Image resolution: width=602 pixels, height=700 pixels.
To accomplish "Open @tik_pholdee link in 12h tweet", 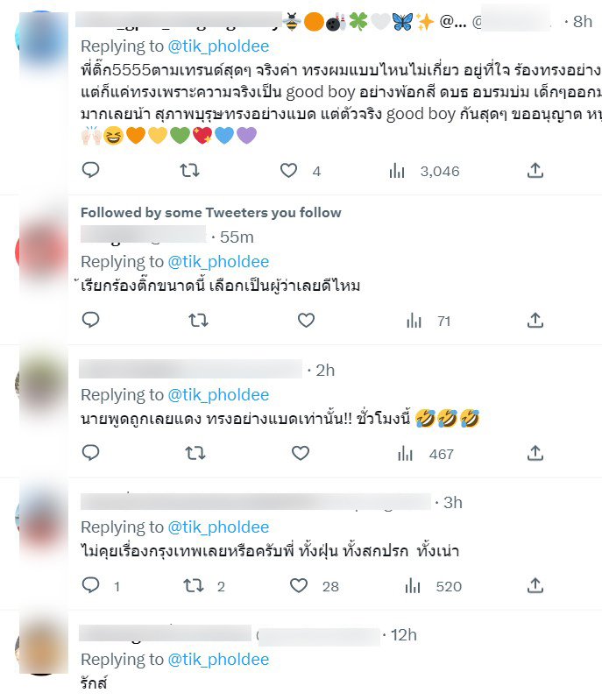I will (218, 660).
